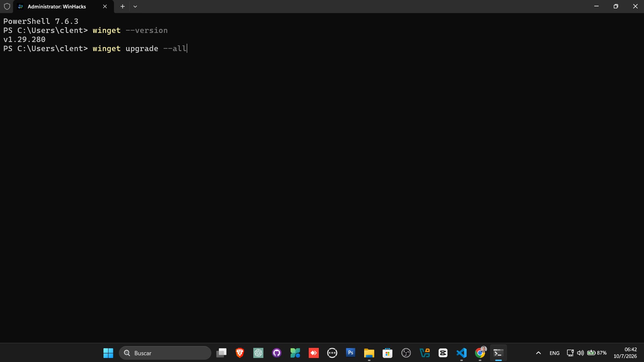Image resolution: width=644 pixels, height=362 pixels.
Task: Open Google Chrome from the taskbar
Action: (x=480, y=353)
